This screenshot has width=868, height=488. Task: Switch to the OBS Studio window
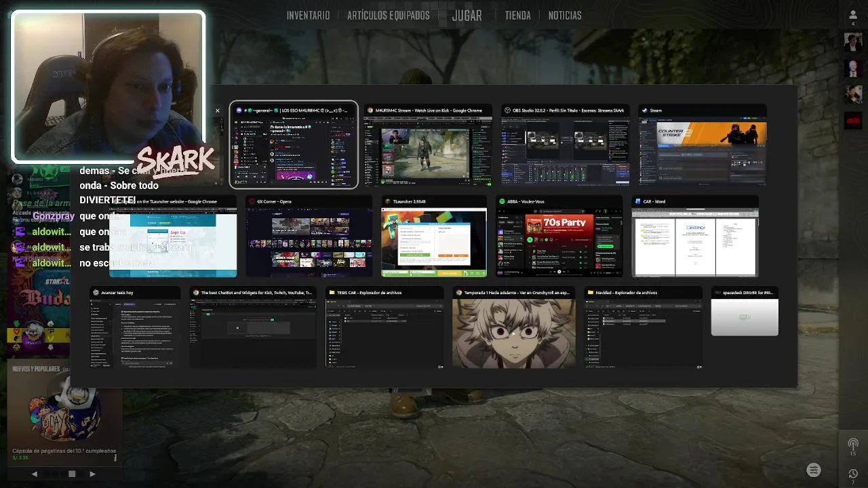tap(565, 145)
